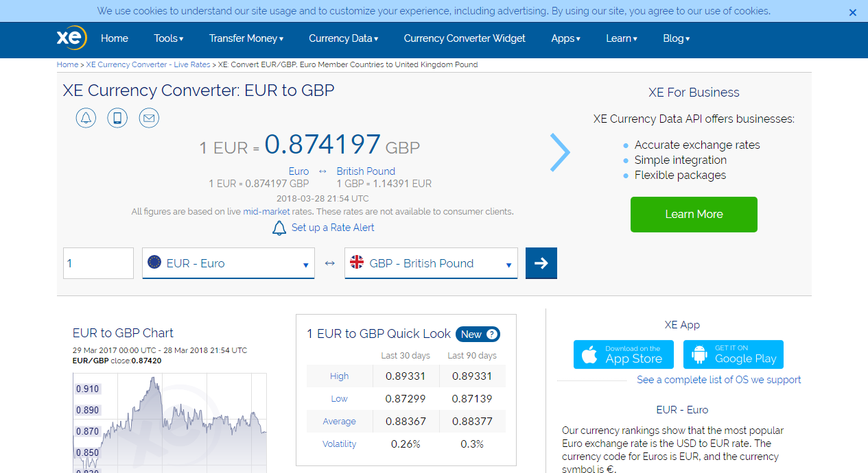Click the Average row label
This screenshot has width=868, height=473.
coord(339,422)
